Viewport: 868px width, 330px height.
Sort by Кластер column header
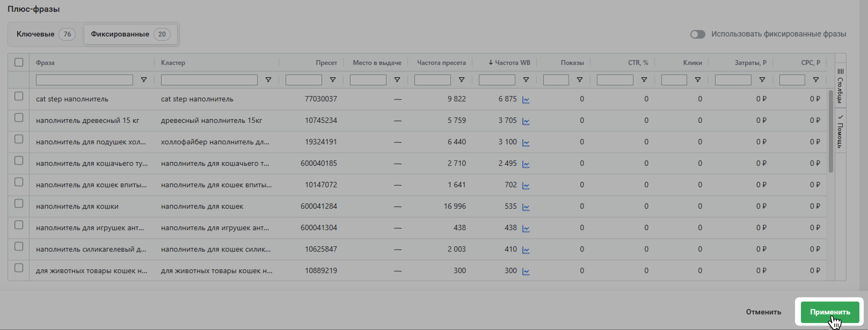(173, 63)
